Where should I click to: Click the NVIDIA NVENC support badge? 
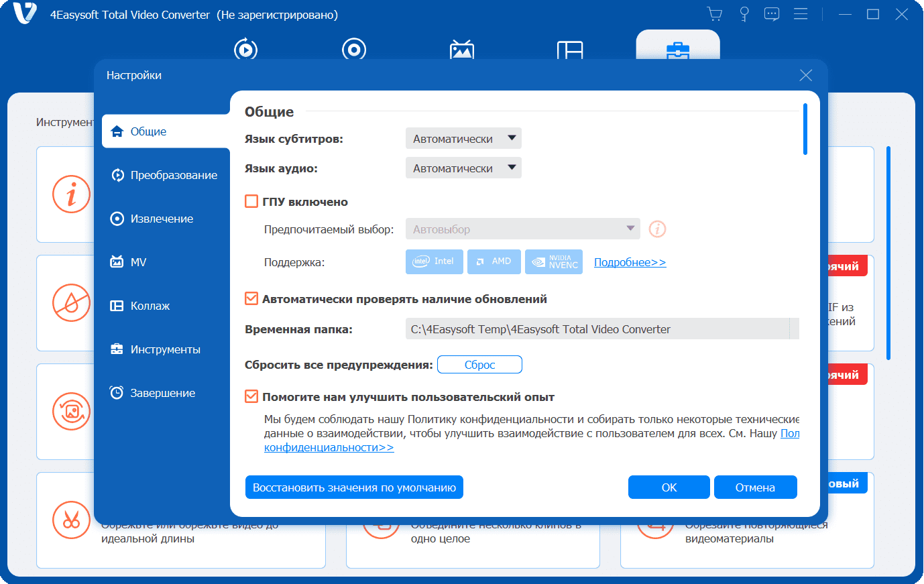[x=554, y=261]
